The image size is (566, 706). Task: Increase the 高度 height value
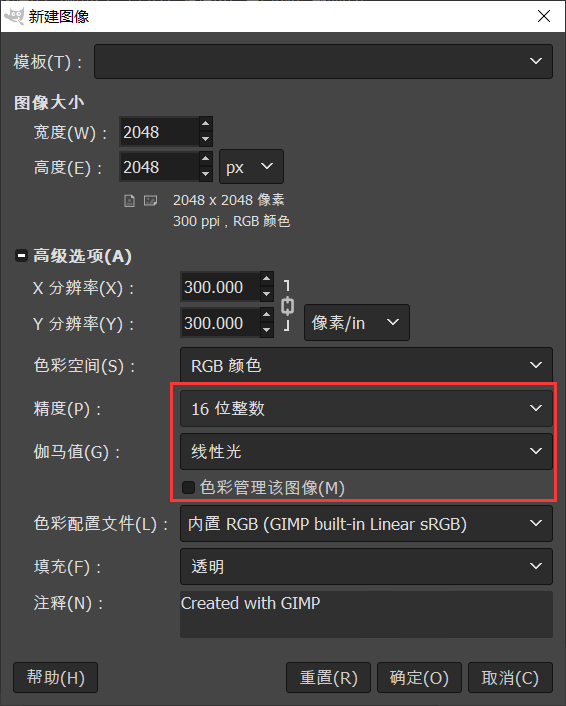[x=206, y=158]
